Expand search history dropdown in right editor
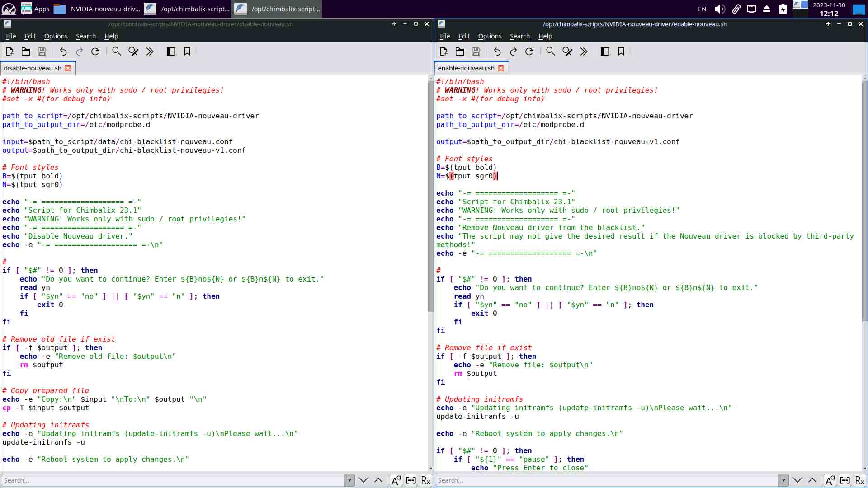Viewport: 868px width, 488px height. [x=783, y=480]
